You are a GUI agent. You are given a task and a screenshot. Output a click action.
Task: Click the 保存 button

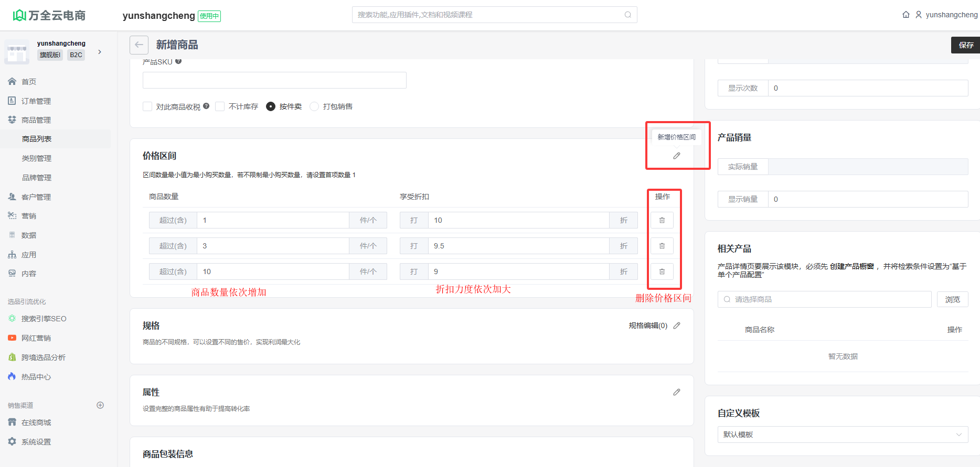[966, 45]
